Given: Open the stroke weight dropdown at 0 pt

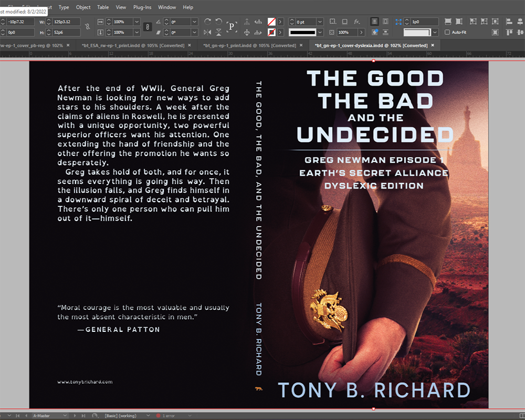Looking at the screenshot, I should tap(320, 22).
